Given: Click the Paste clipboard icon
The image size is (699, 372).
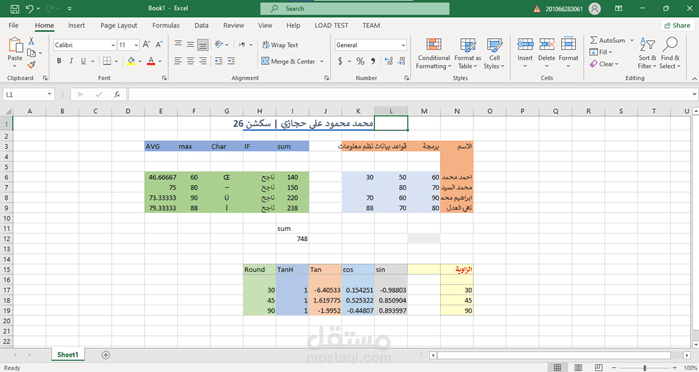Looking at the screenshot, I should coord(15,45).
